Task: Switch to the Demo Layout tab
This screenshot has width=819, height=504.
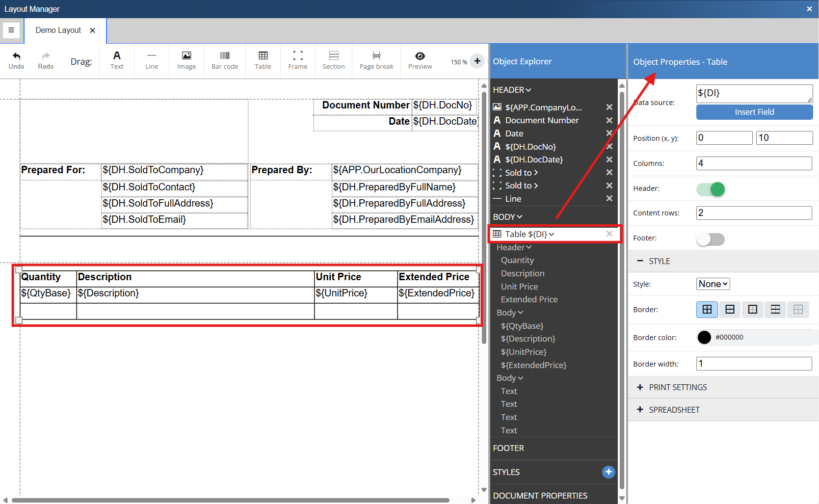Action: (x=58, y=30)
